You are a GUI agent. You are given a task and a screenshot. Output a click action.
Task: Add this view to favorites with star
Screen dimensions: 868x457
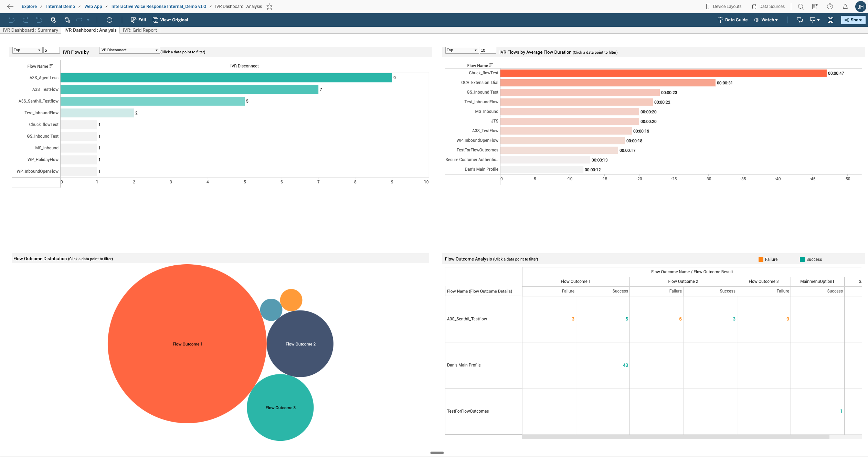[x=269, y=7]
